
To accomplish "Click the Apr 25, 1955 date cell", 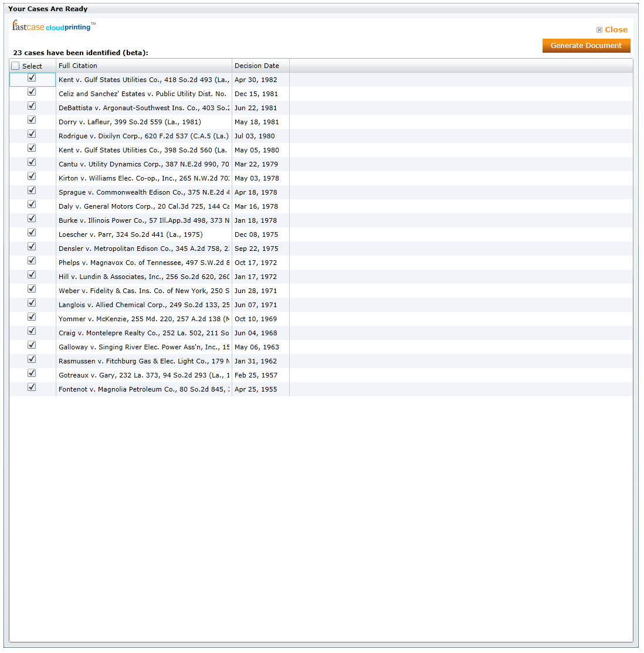I will (260, 389).
